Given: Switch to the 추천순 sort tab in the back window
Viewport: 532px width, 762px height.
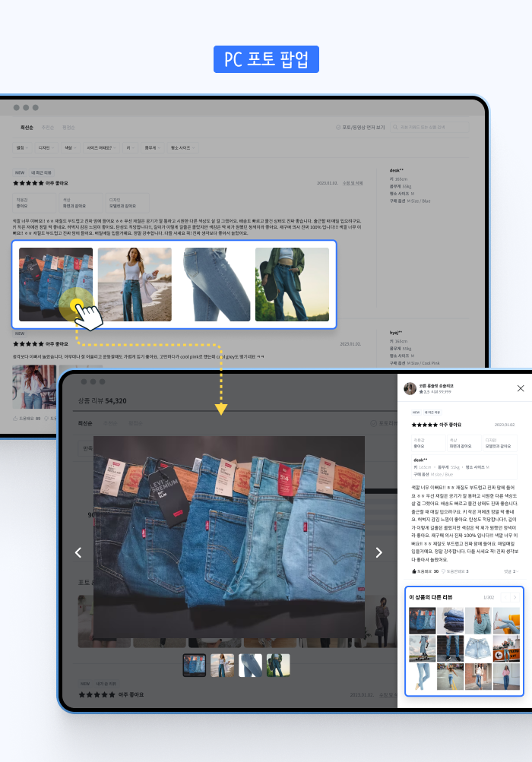Looking at the screenshot, I should [x=48, y=128].
